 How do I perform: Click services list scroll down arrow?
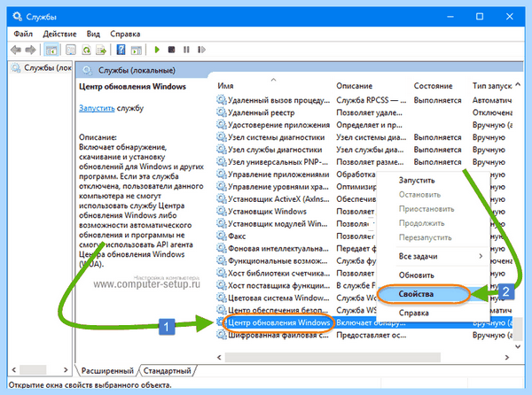518,346
